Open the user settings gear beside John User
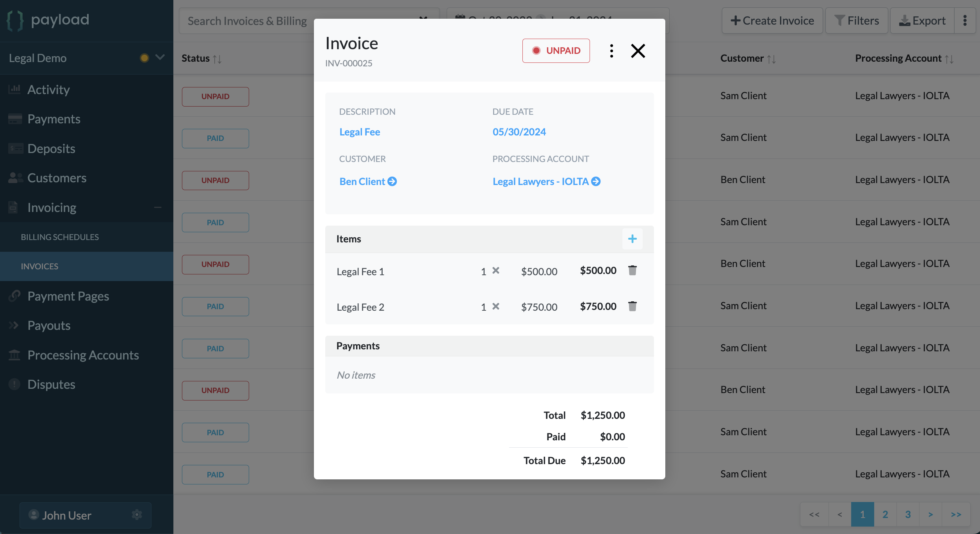The width and height of the screenshot is (980, 534). coord(137,515)
